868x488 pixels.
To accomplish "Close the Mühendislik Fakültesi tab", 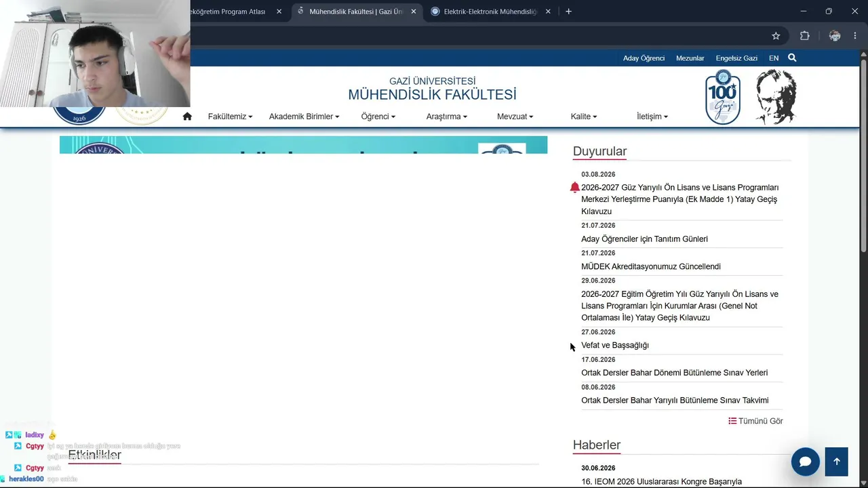I will 414,12.
